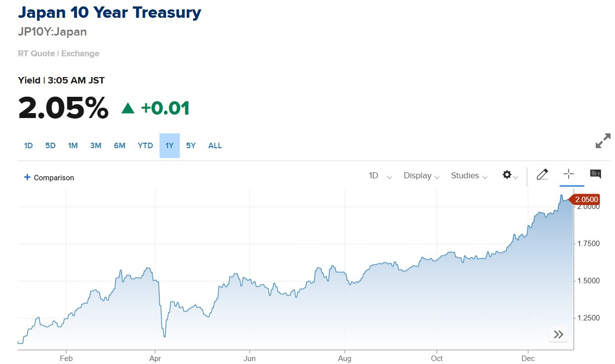View the ALL time range
Screen dimensions: 615x364
click(x=215, y=146)
